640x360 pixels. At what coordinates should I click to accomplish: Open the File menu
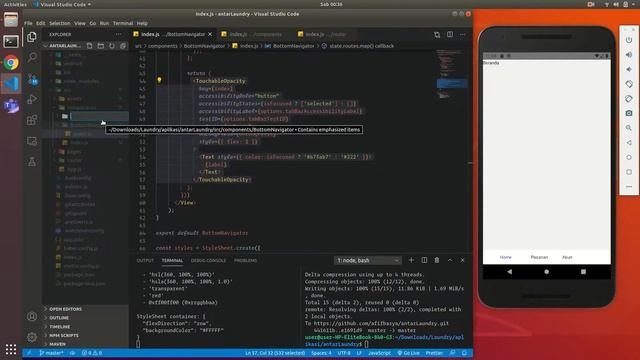(x=28, y=23)
